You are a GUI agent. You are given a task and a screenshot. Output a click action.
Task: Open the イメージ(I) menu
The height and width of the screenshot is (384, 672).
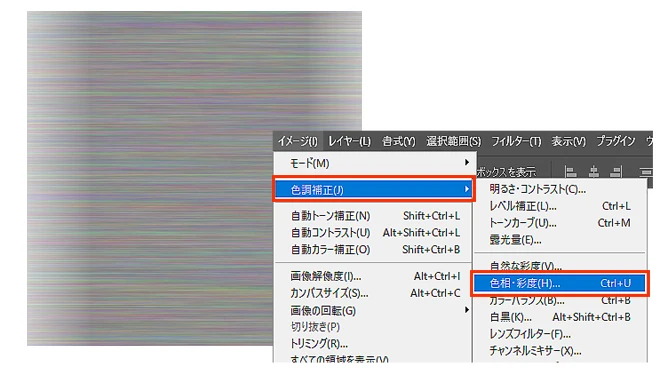click(298, 141)
